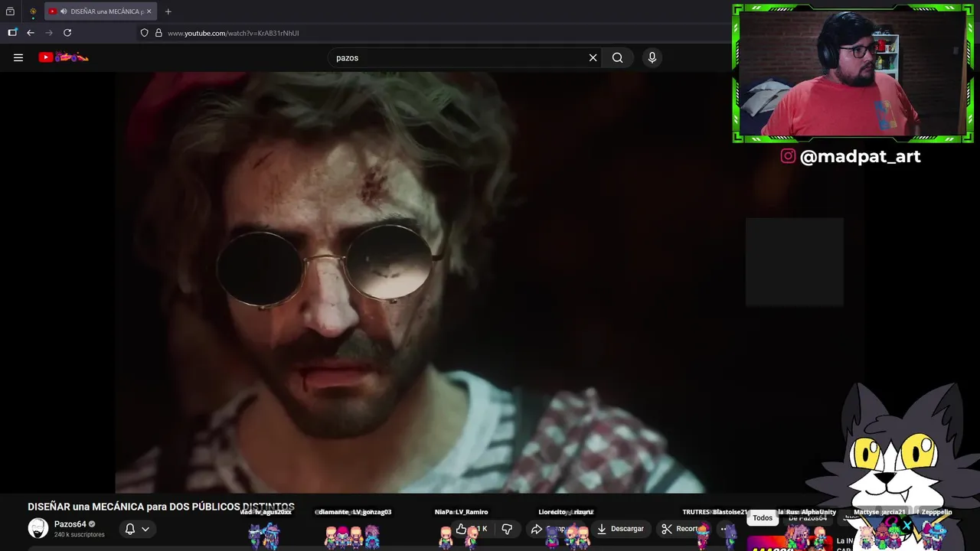The width and height of the screenshot is (980, 551).
Task: Open the YouTube hamburger guide menu
Action: tap(18, 57)
